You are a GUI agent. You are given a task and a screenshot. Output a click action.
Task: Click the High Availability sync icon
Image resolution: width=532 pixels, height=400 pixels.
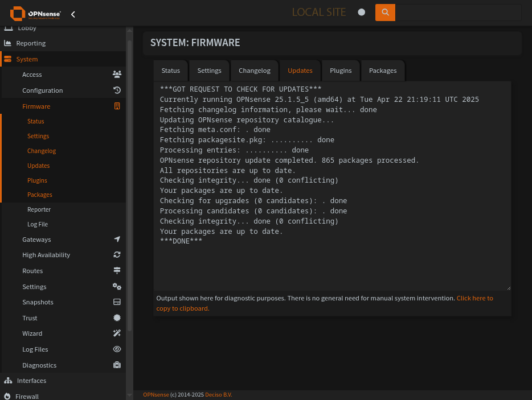117,254
